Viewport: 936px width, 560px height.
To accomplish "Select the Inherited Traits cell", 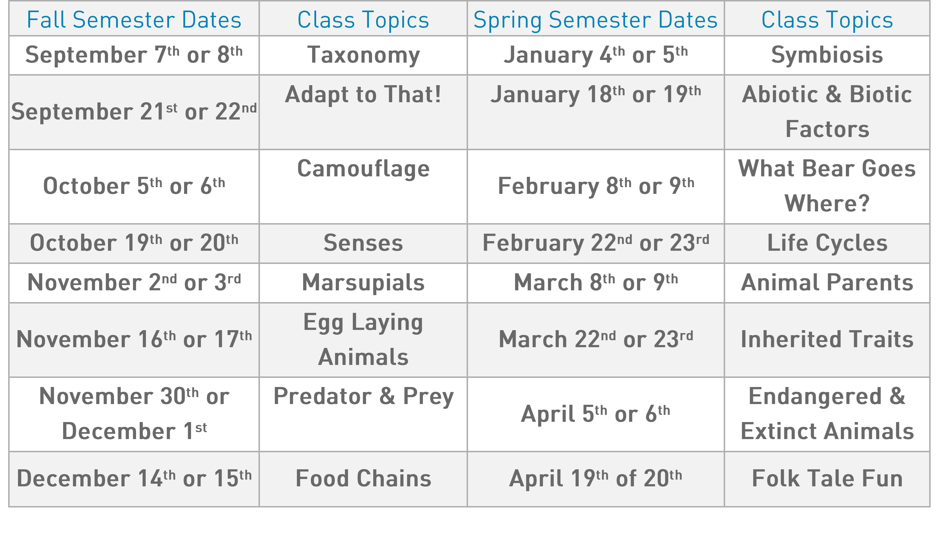I will coord(827,340).
